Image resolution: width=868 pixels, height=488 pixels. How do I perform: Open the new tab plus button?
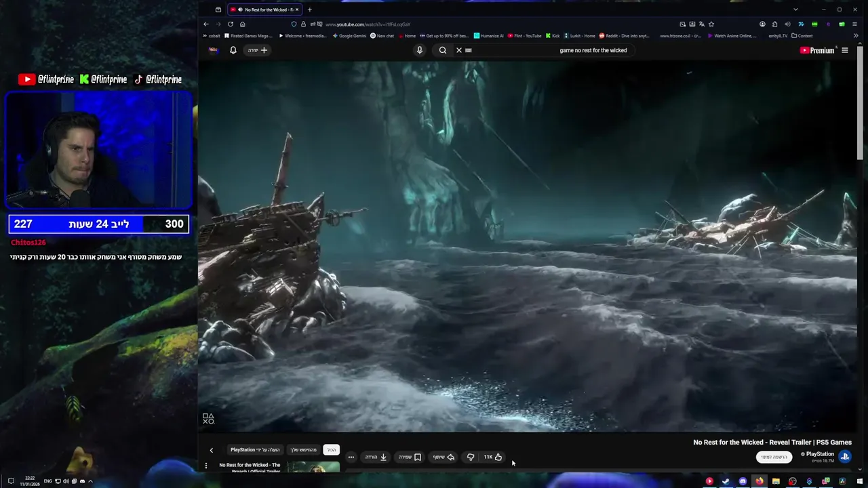pyautogui.click(x=309, y=9)
